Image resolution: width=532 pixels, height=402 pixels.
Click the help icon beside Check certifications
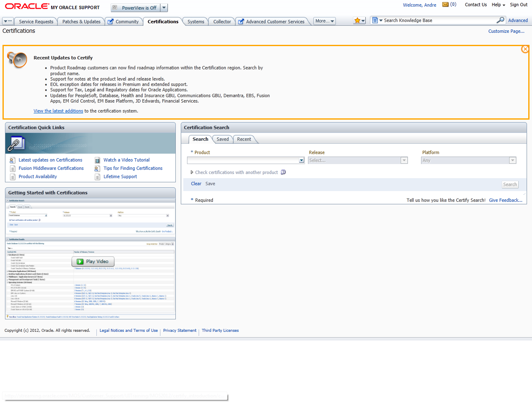pyautogui.click(x=283, y=172)
